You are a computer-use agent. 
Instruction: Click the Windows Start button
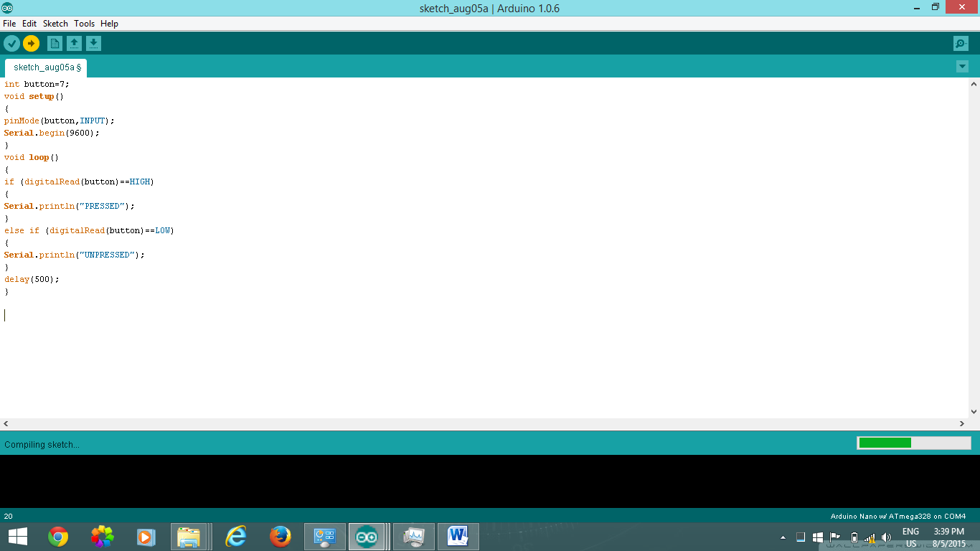[x=18, y=537]
